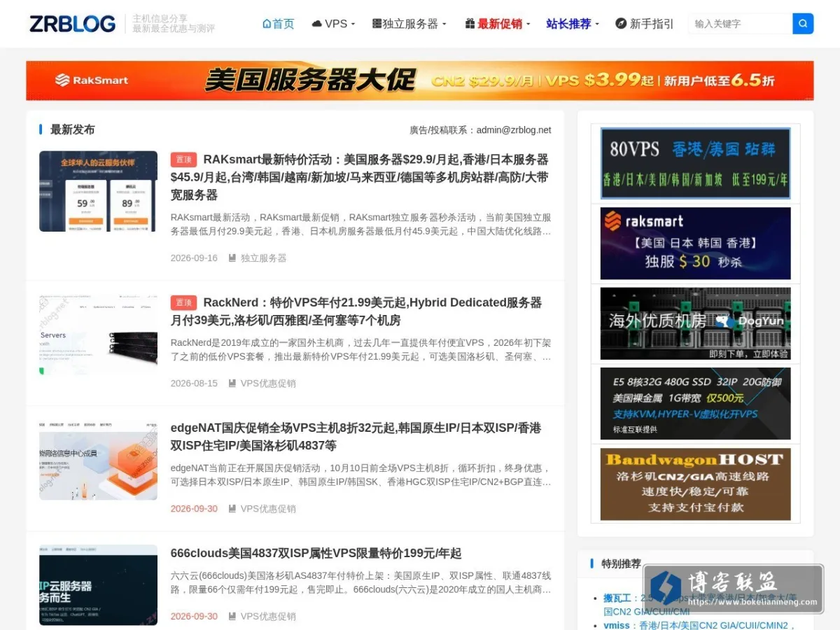Click the 特别推荐 section heading

pyautogui.click(x=621, y=563)
